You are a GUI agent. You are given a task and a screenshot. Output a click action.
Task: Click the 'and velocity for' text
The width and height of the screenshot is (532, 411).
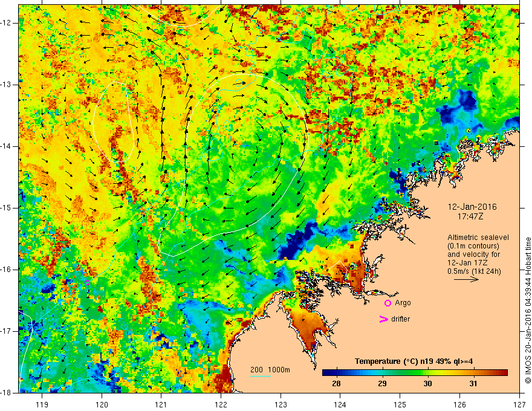click(473, 254)
